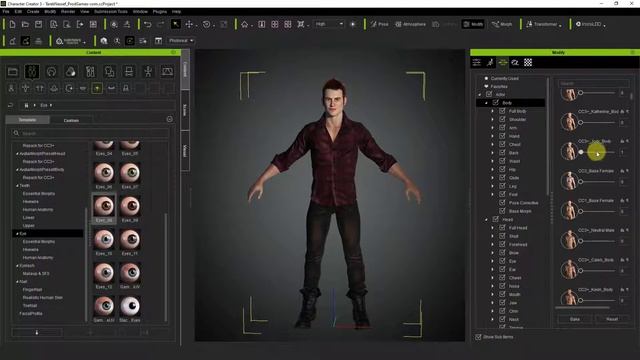Viewport: 640px width, 360px height.
Task: Click the Template tab in Content panel
Action: tap(27, 120)
